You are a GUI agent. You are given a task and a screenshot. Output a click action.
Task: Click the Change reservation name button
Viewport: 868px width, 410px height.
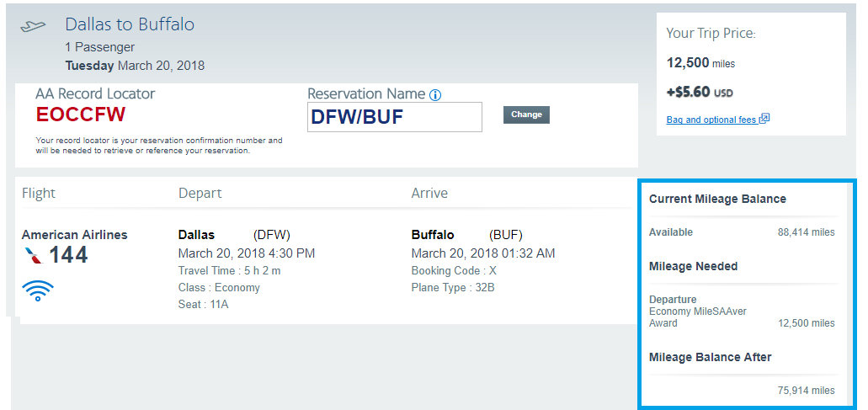click(x=526, y=114)
